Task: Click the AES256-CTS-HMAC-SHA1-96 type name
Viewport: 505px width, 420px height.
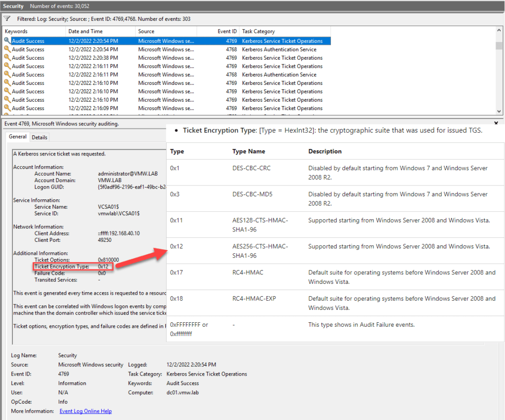Action: (x=260, y=251)
